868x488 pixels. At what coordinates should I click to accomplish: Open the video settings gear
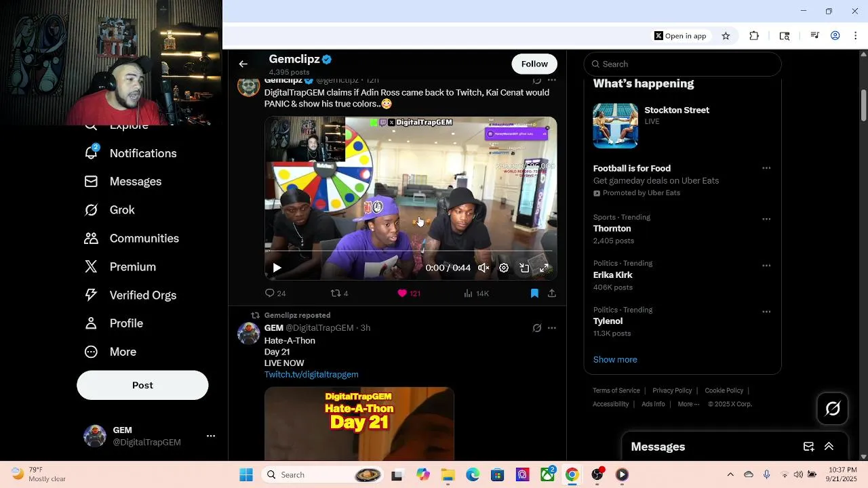(504, 268)
